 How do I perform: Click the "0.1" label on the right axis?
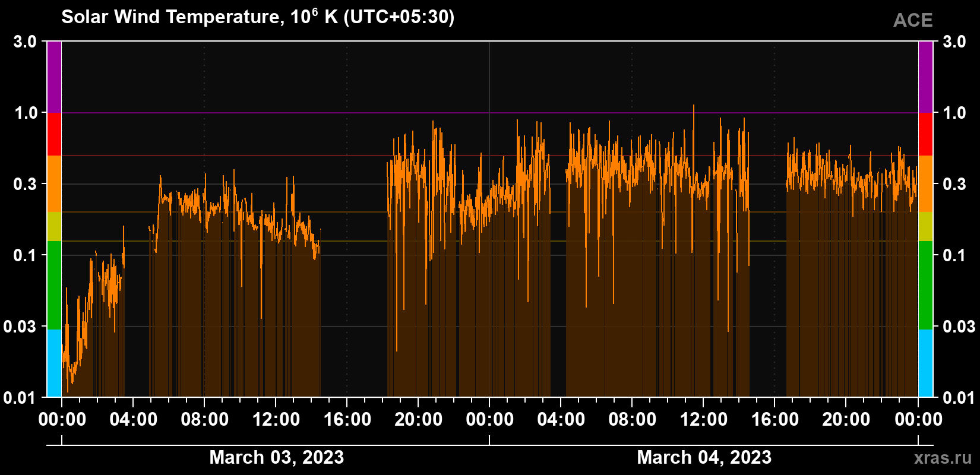click(x=954, y=255)
